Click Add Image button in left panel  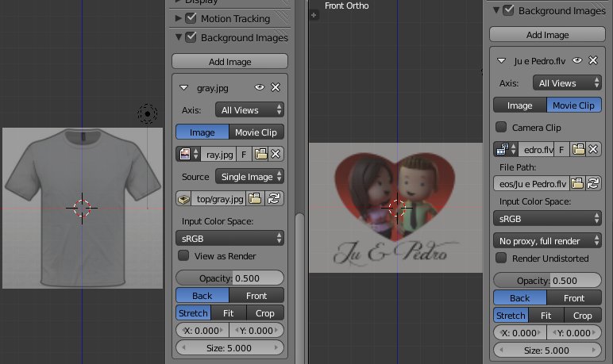(x=230, y=62)
